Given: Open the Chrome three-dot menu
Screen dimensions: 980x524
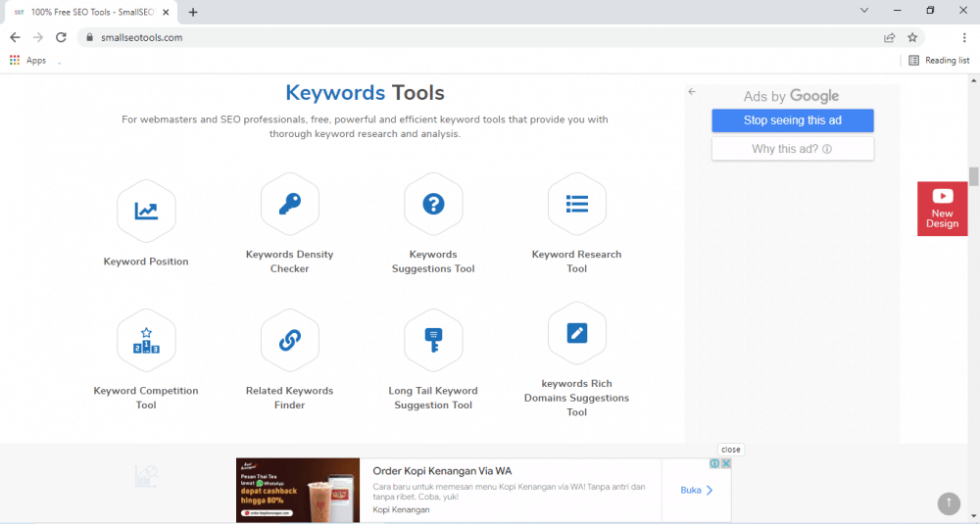Looking at the screenshot, I should click(x=964, y=37).
